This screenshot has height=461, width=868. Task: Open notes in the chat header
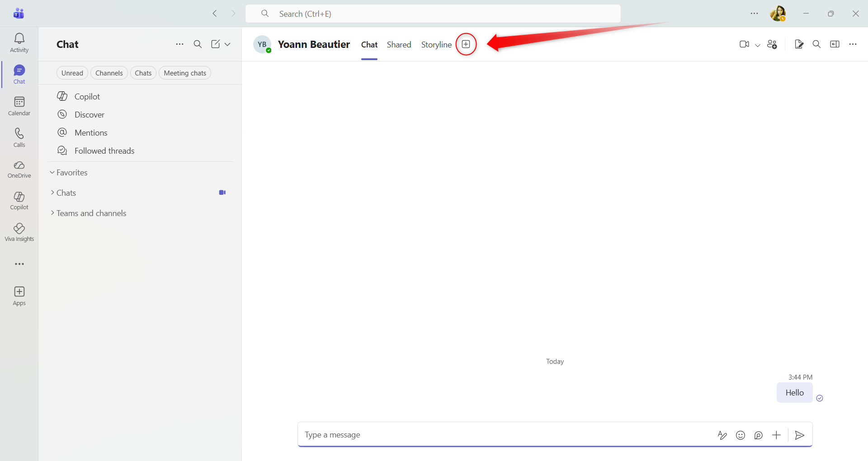coord(799,44)
